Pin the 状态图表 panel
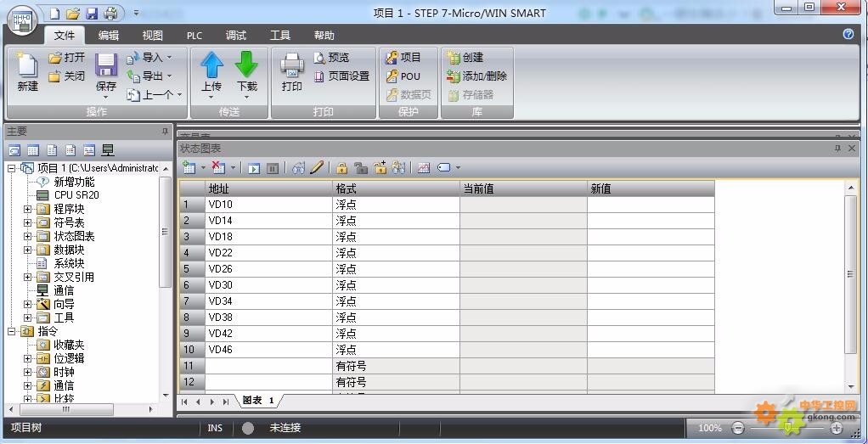 click(x=837, y=149)
